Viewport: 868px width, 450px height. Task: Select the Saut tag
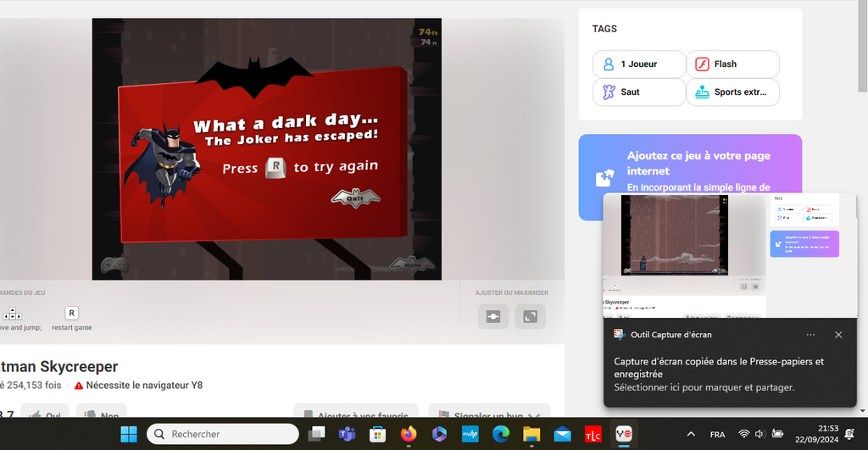tap(639, 92)
